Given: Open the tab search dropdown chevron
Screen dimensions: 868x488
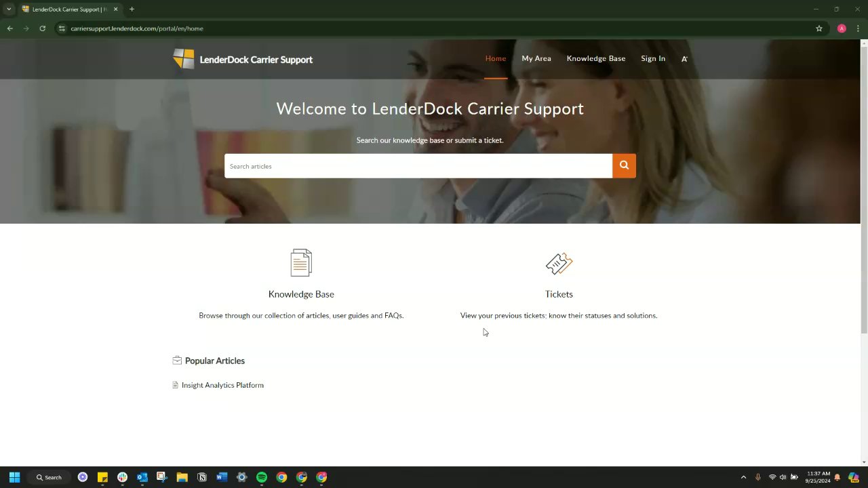Looking at the screenshot, I should click(9, 9).
